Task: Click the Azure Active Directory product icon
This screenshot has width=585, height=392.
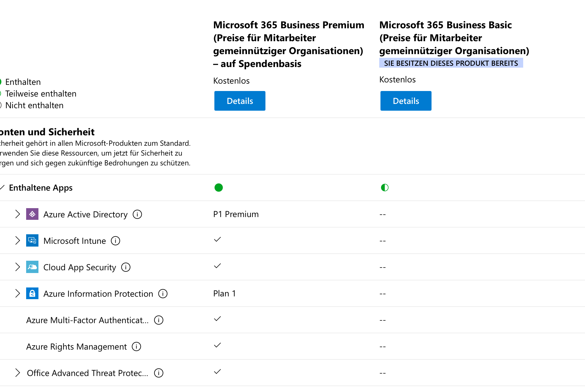Action: [32, 214]
